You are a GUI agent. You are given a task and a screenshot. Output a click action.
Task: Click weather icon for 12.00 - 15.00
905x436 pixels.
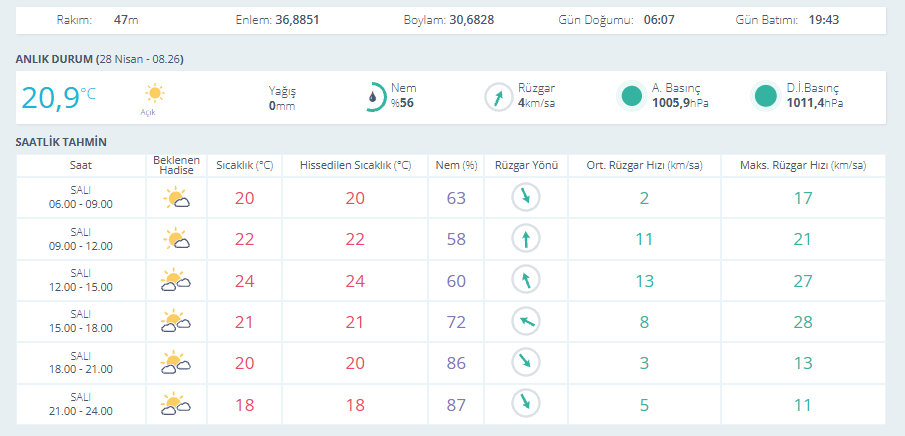[x=176, y=281]
